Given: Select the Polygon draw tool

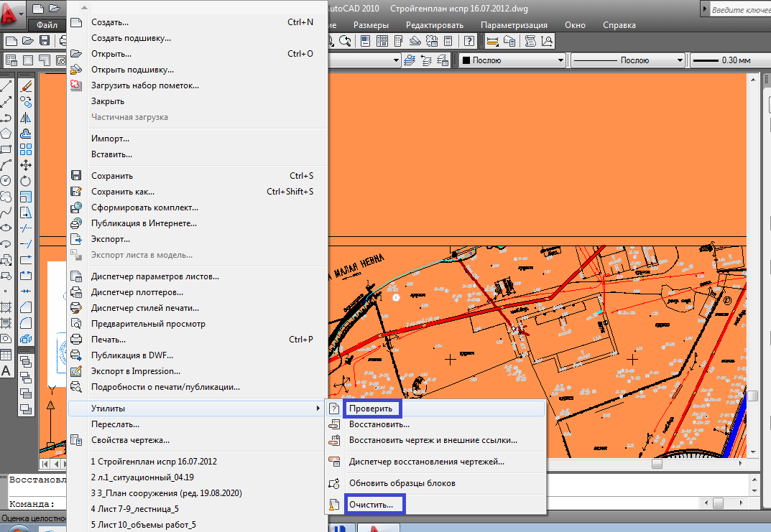Looking at the screenshot, I should point(6,134).
